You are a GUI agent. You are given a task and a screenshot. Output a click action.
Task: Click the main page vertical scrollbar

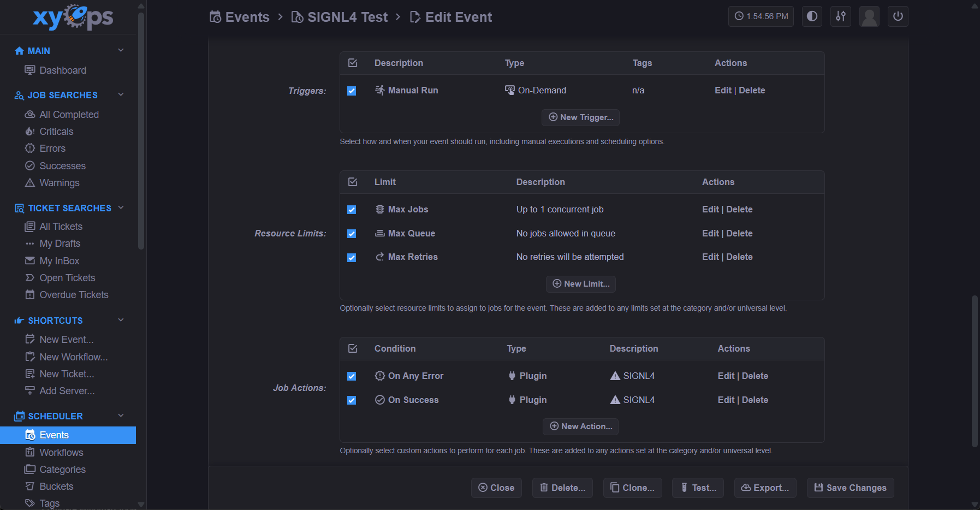click(975, 371)
